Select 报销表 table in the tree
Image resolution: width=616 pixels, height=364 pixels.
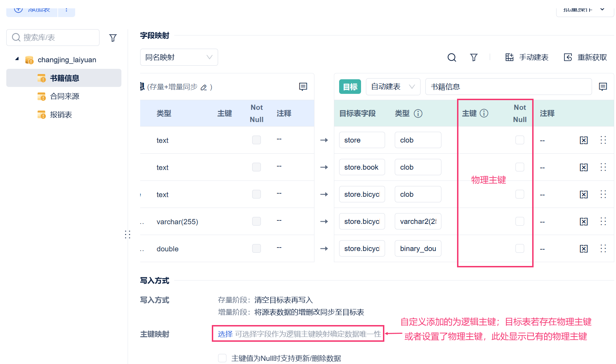[61, 115]
